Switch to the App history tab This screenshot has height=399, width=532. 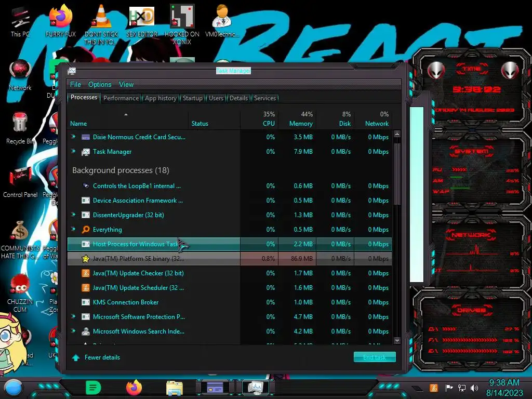161,98
